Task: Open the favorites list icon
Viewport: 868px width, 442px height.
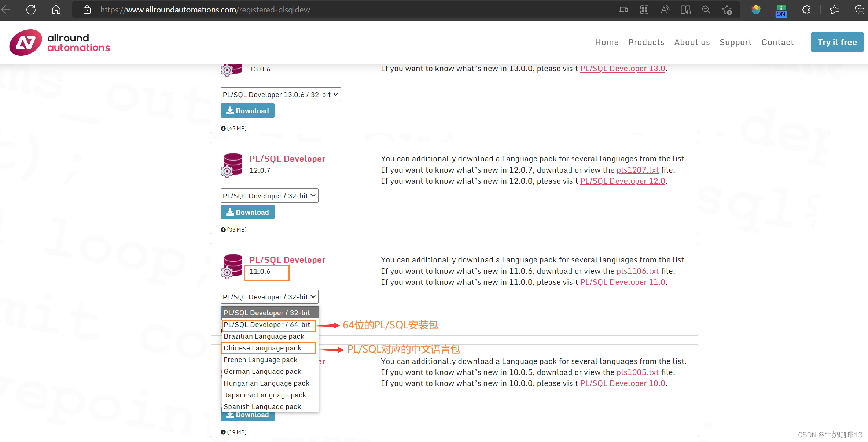Action: click(835, 10)
